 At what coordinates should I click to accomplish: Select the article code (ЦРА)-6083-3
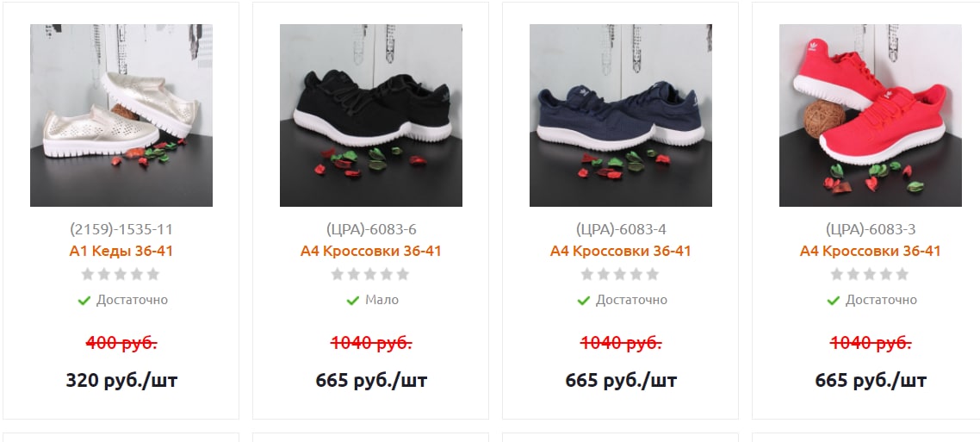point(870,229)
